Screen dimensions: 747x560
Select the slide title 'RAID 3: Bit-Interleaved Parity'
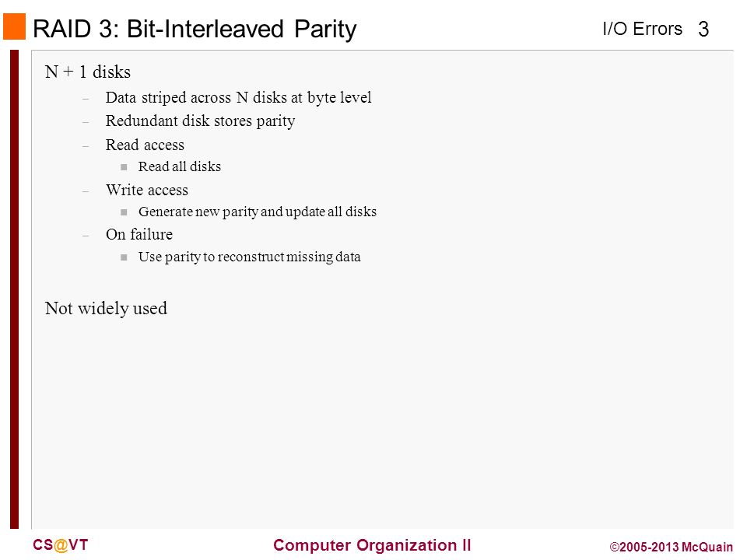coord(195,29)
